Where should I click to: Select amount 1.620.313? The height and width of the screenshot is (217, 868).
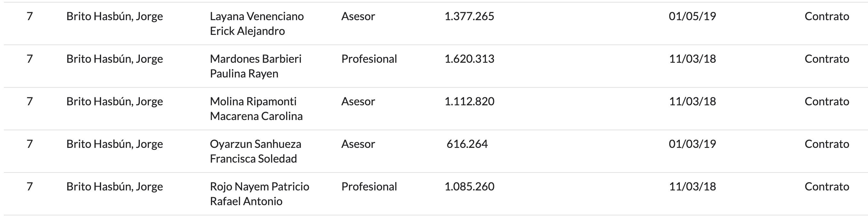pyautogui.click(x=470, y=59)
